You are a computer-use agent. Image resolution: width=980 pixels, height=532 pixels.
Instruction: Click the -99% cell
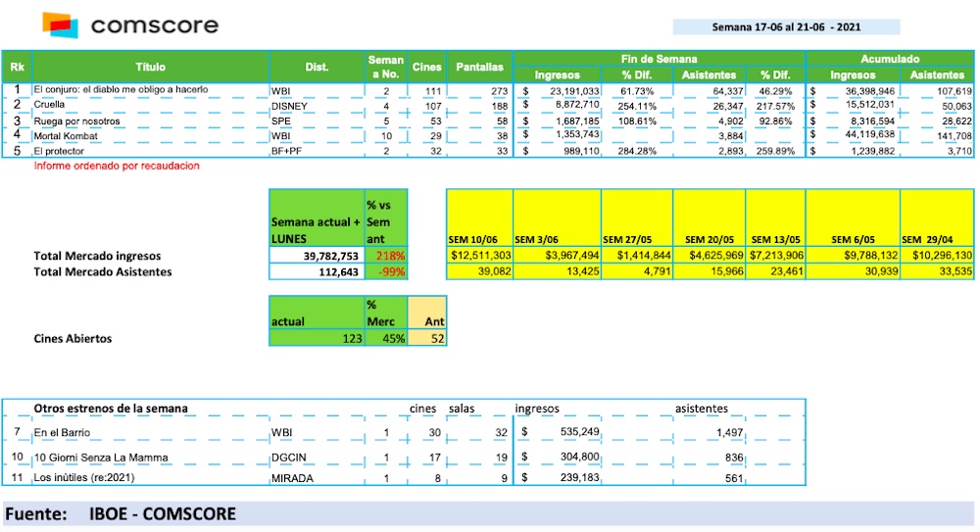[386, 272]
